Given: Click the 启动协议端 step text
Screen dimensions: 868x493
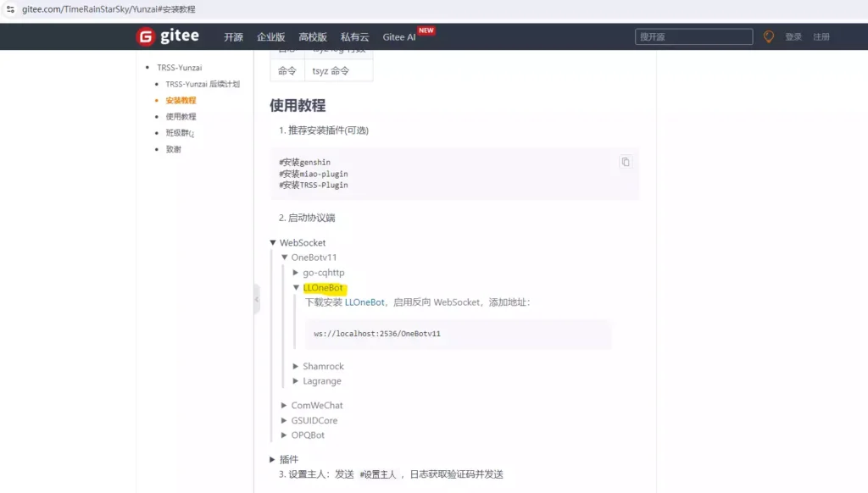Looking at the screenshot, I should tap(312, 218).
